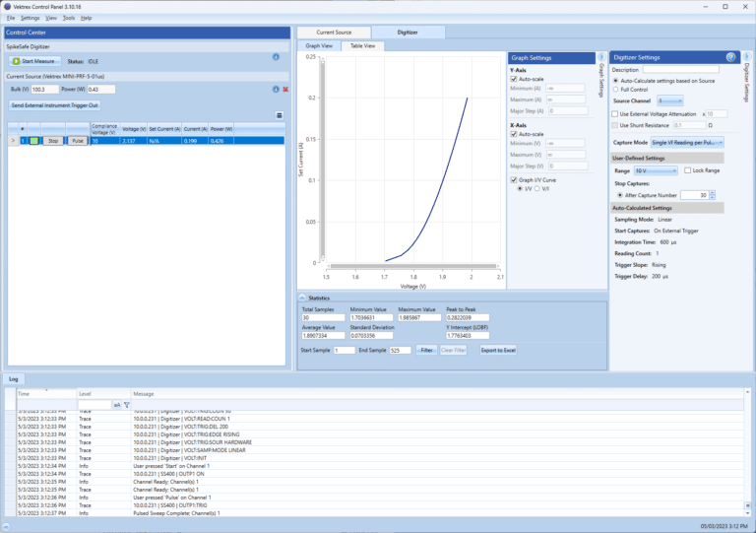Select the Full Control radio button

616,90
